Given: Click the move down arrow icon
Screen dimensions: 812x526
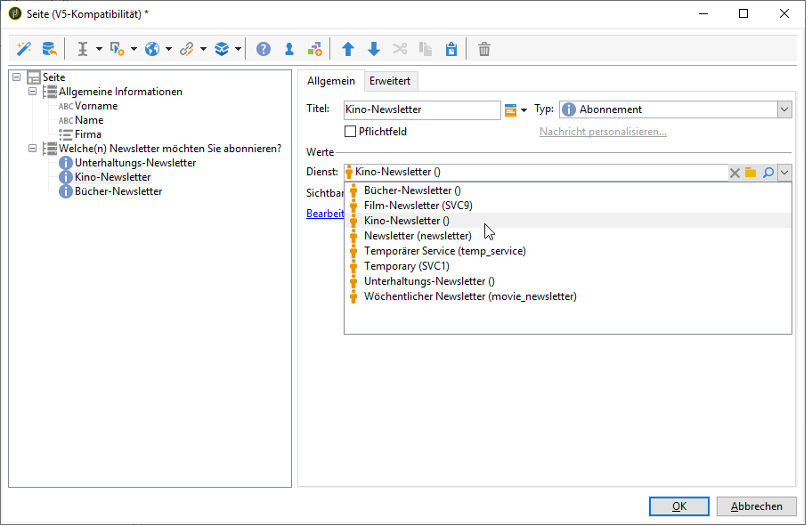Looking at the screenshot, I should click(374, 49).
